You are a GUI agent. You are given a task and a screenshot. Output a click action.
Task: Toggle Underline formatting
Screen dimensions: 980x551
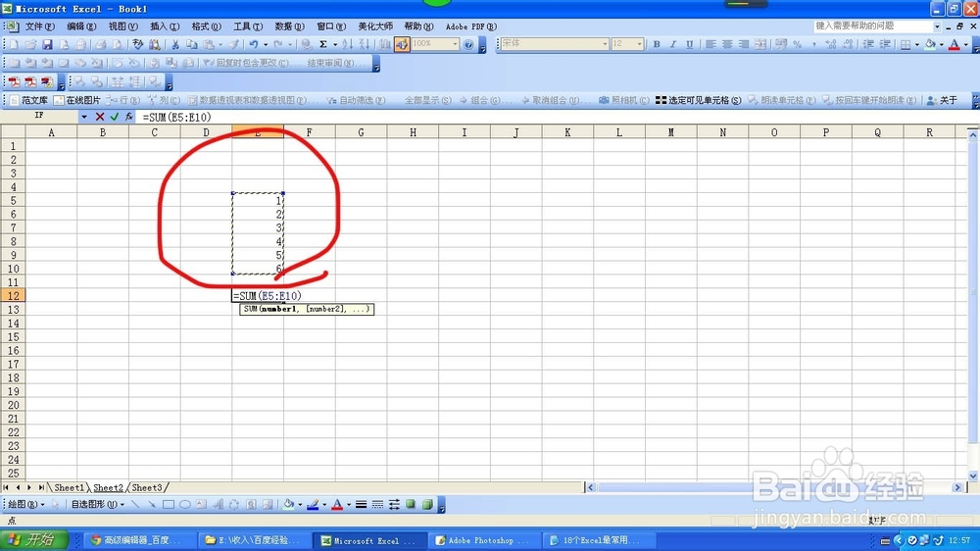tap(689, 44)
